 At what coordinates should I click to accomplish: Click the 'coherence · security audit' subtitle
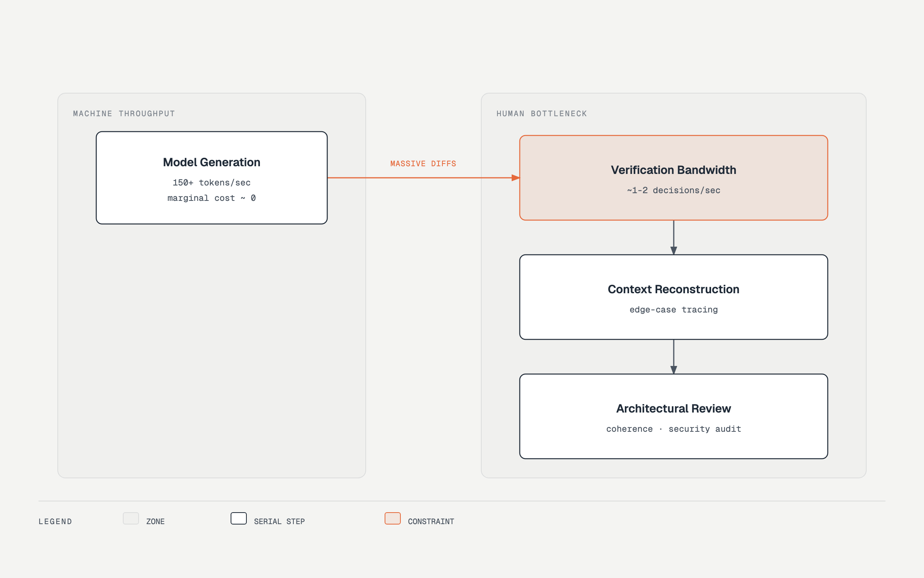click(673, 429)
